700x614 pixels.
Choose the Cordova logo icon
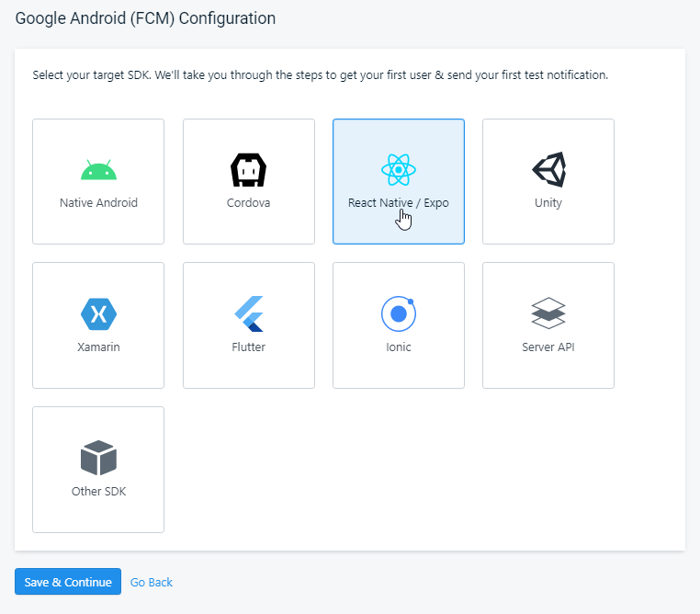pyautogui.click(x=249, y=170)
